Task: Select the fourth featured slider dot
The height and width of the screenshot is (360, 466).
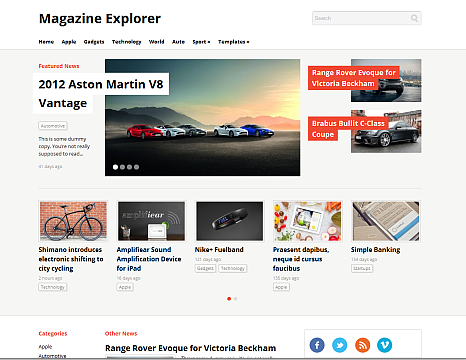Action: pyautogui.click(x=136, y=167)
